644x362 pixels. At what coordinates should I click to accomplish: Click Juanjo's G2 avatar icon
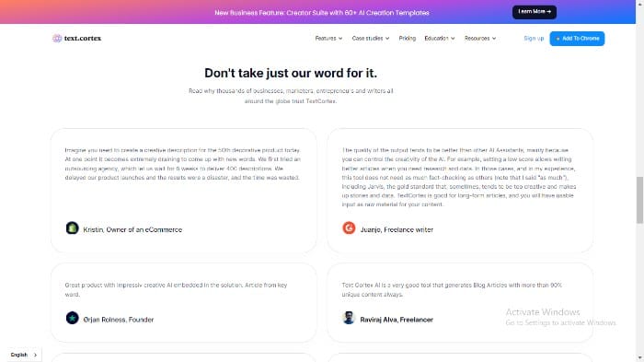click(349, 228)
